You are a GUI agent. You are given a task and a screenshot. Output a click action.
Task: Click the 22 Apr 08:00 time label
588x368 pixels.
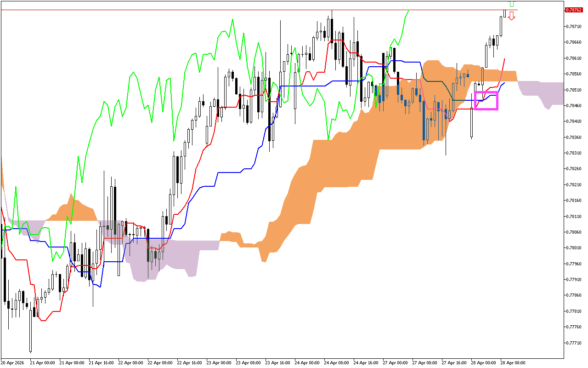pos(161,363)
